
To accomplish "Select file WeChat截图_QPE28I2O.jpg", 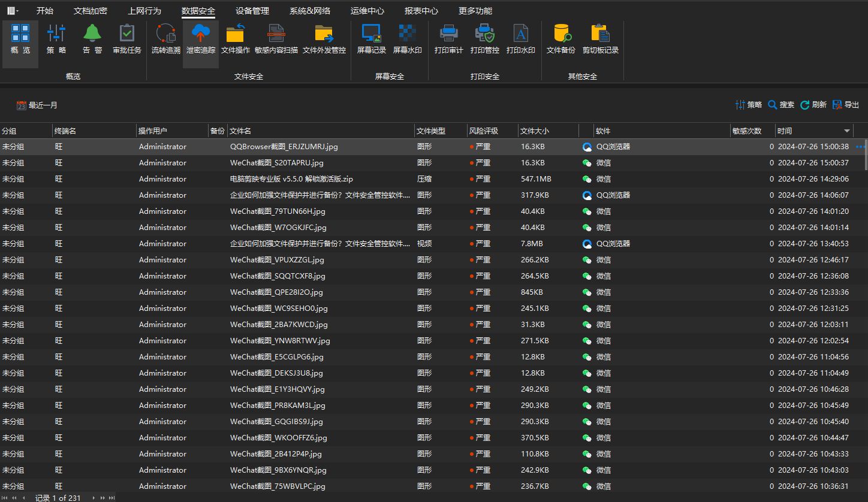I will 276,292.
